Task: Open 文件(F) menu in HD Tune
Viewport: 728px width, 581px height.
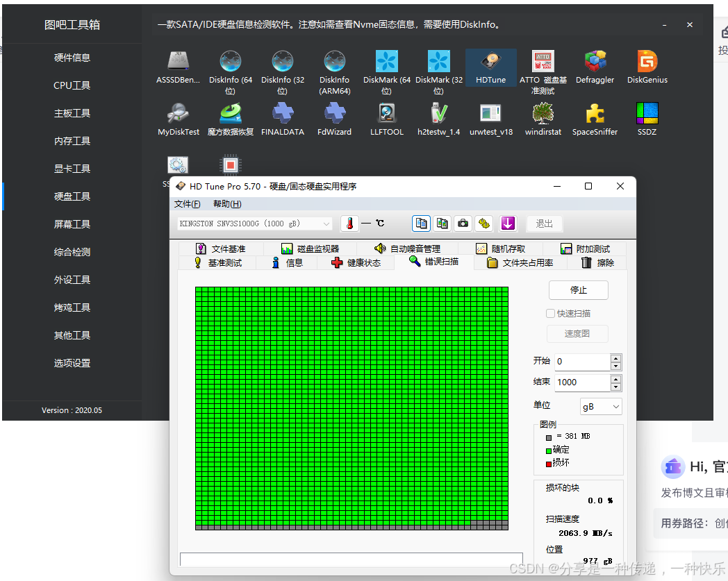Action: pos(187,204)
